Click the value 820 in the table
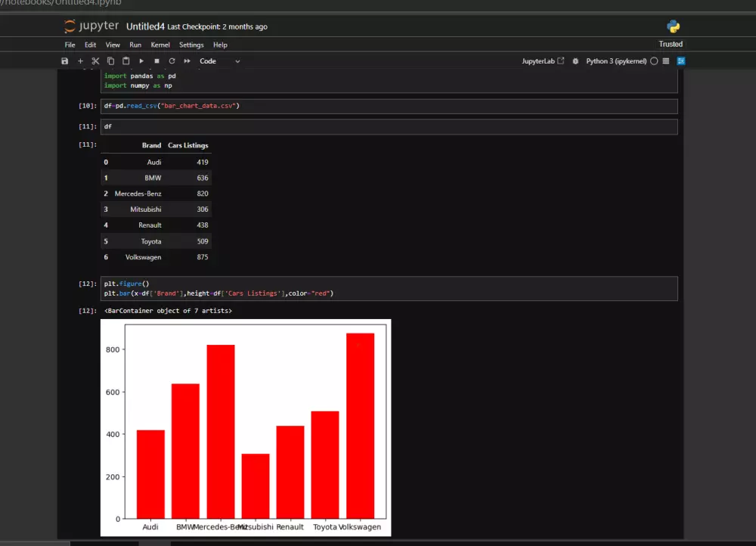This screenshot has height=546, width=756. (x=203, y=194)
